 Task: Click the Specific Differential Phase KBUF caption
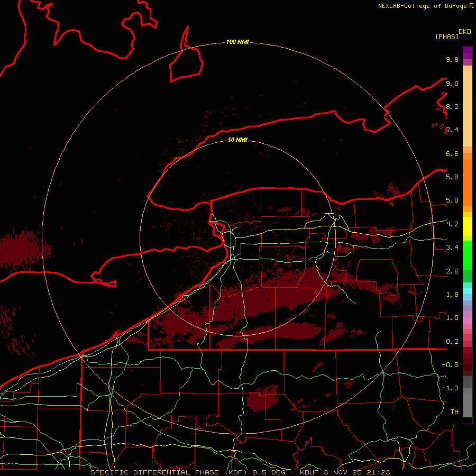240,472
